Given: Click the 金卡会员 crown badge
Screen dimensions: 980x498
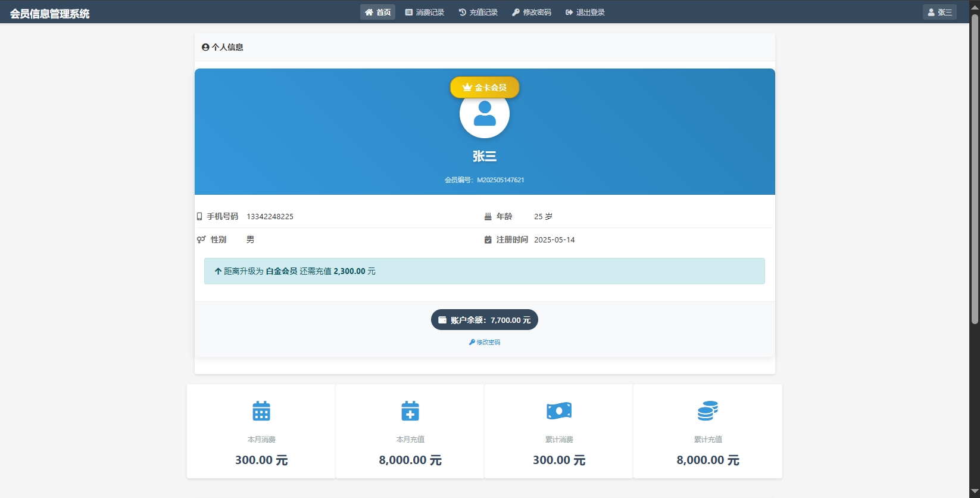Looking at the screenshot, I should click(485, 88).
